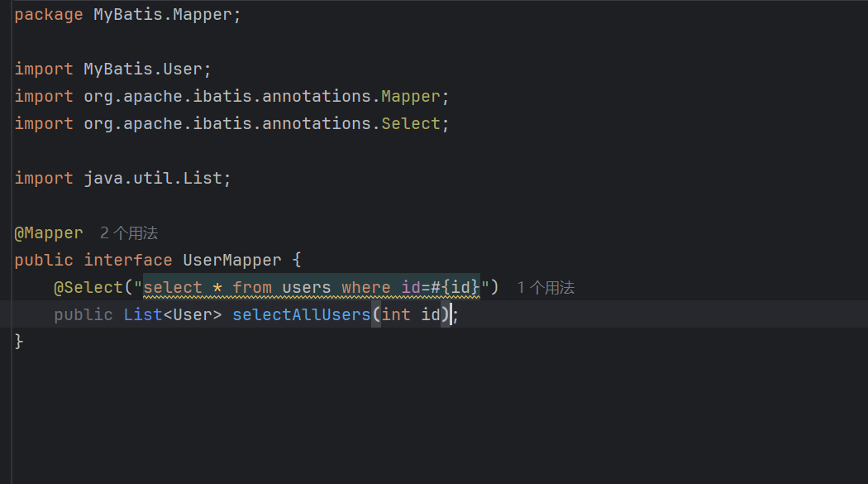The width and height of the screenshot is (868, 484).
Task: Click 'Mapper' in the annotations import
Action: [411, 96]
